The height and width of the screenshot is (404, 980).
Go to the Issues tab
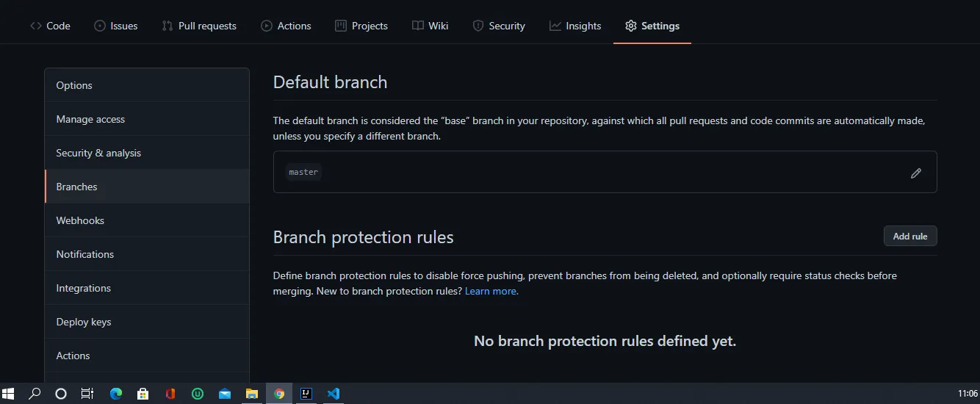coord(115,26)
